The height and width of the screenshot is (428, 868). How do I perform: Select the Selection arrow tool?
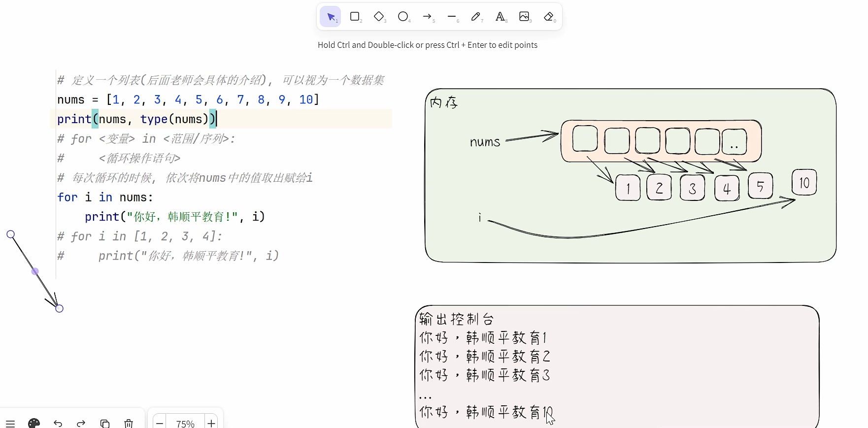331,17
